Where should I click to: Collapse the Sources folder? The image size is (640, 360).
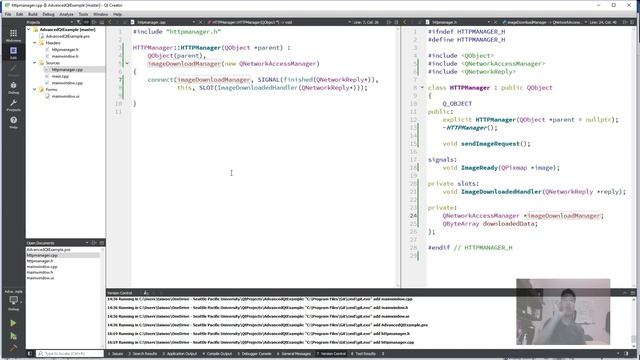click(x=35, y=62)
